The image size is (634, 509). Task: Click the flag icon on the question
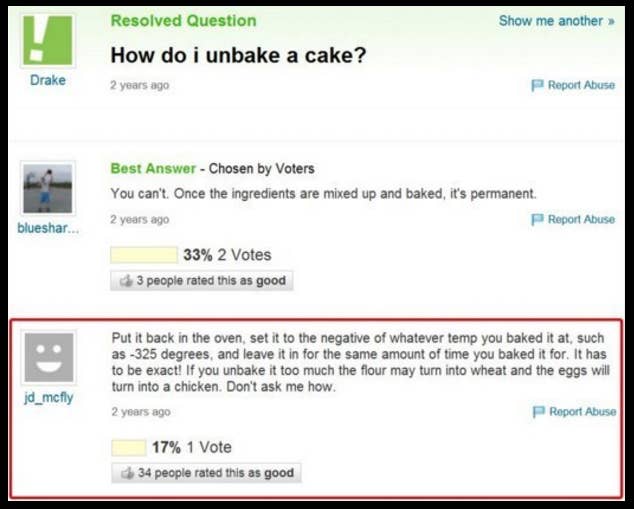click(x=538, y=86)
